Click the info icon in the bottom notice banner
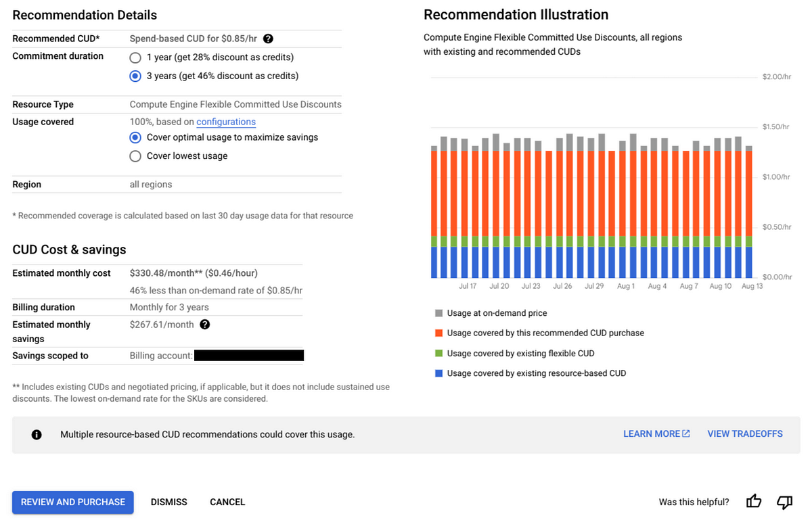The width and height of the screenshot is (812, 520). [36, 434]
